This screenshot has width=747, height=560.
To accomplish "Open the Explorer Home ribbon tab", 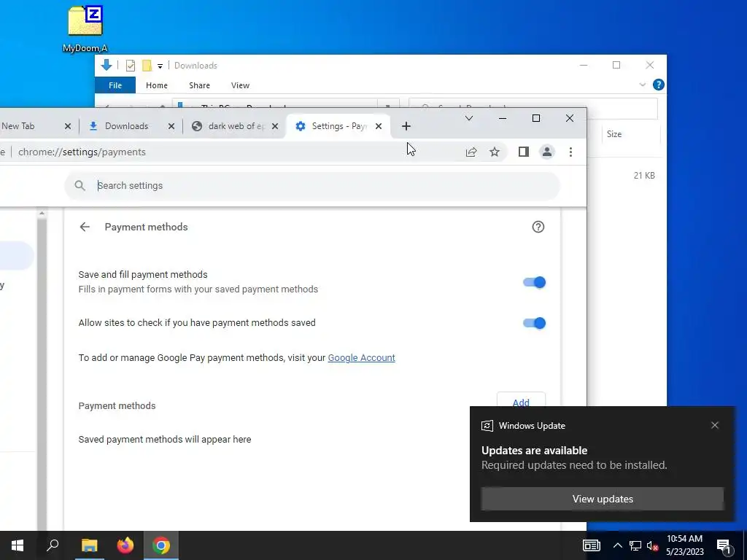I will pyautogui.click(x=157, y=85).
